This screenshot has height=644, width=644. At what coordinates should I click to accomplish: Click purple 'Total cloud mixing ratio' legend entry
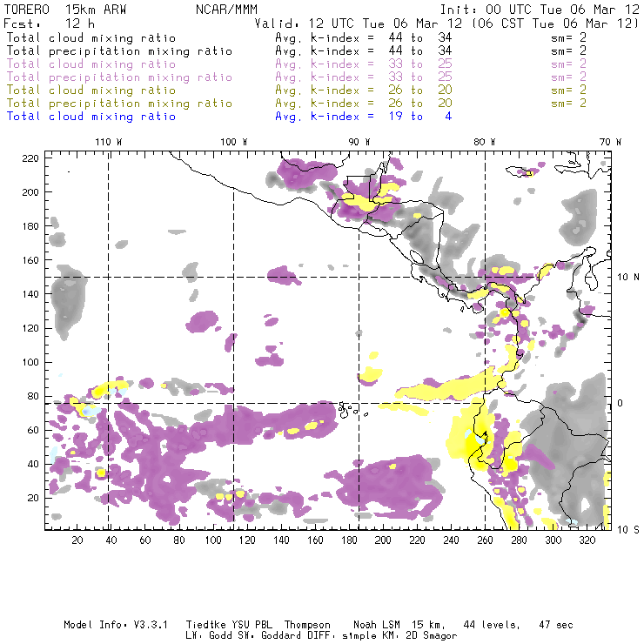pos(91,64)
